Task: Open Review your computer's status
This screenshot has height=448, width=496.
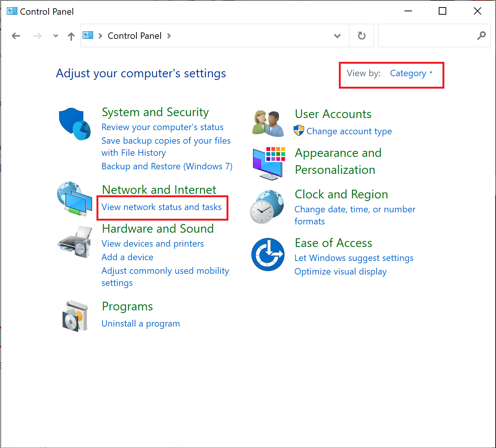Action: [162, 127]
